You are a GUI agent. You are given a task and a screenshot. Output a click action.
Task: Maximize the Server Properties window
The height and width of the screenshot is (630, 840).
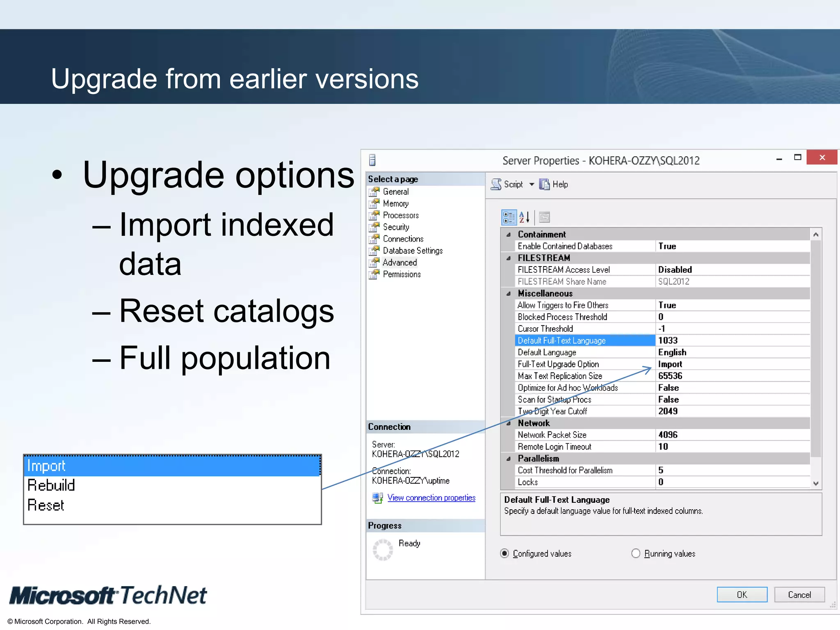click(x=798, y=157)
